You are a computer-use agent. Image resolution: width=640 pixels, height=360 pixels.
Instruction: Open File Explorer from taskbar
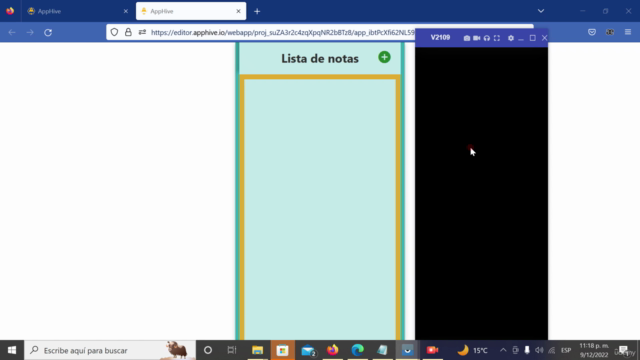[x=257, y=350]
